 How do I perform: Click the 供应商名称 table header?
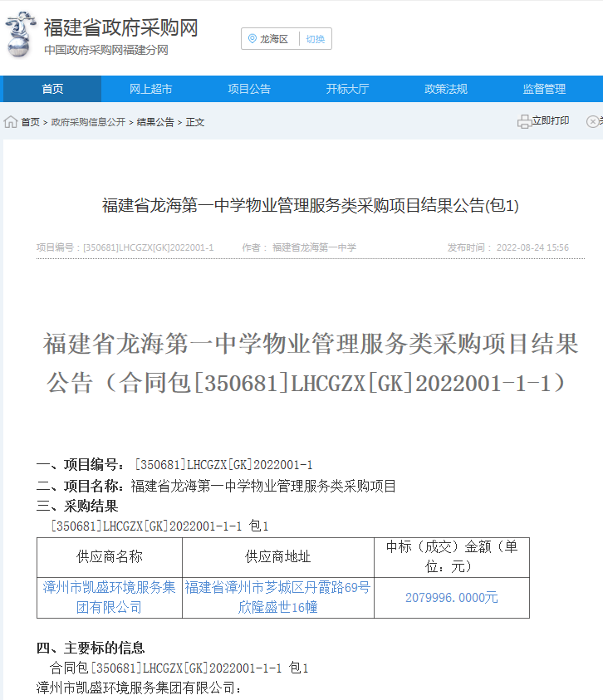tap(110, 556)
